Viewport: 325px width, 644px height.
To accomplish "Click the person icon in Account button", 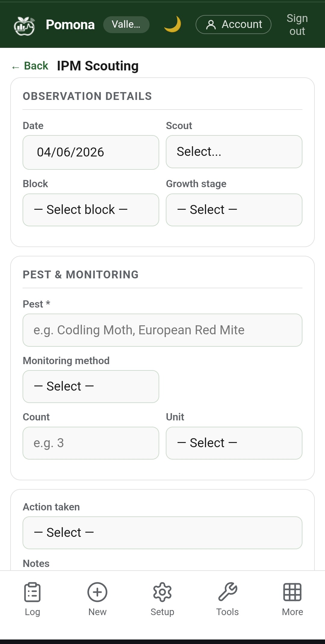I will [211, 25].
